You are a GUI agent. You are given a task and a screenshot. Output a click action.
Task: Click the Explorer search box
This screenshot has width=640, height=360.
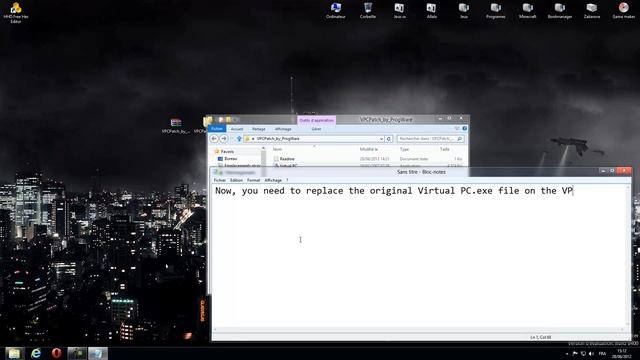point(430,139)
